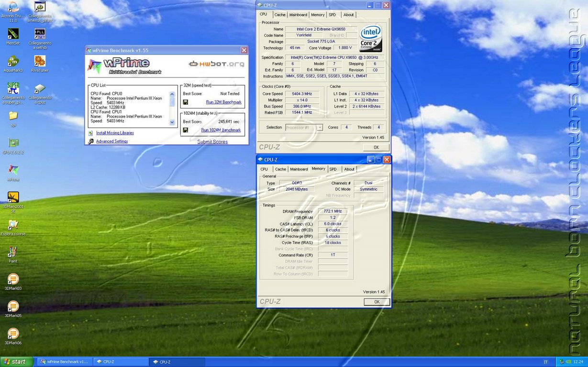The image size is (588, 367).
Task: Click the 245,641 sec best score
Action: (x=229, y=122)
